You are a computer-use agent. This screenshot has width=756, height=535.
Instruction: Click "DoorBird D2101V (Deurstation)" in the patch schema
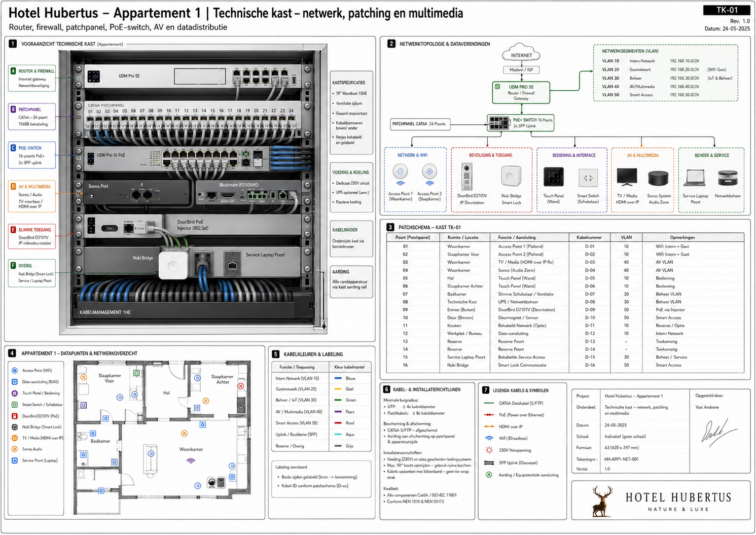pyautogui.click(x=526, y=310)
